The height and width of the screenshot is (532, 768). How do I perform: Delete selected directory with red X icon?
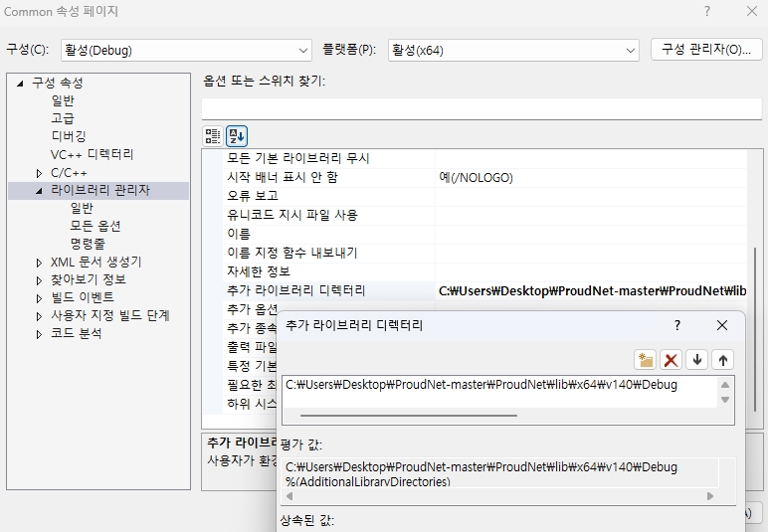pyautogui.click(x=672, y=360)
